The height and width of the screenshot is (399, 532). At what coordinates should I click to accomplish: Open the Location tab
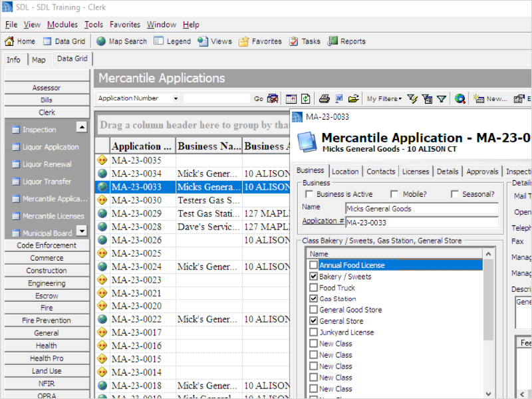(345, 172)
